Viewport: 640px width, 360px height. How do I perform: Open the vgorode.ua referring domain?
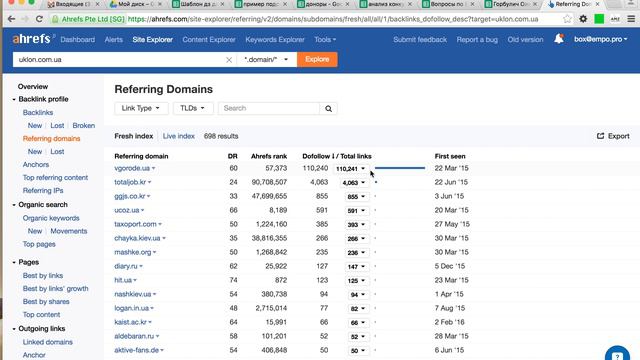[x=132, y=168]
